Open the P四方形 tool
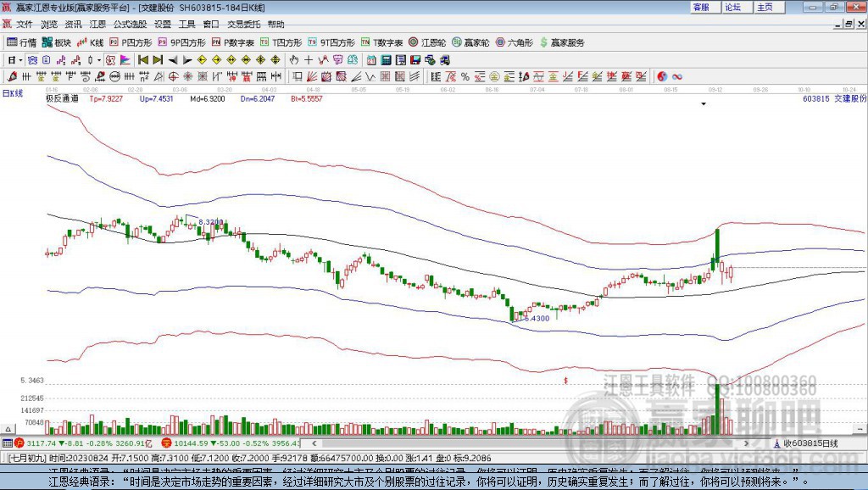The image size is (868, 490). click(130, 42)
